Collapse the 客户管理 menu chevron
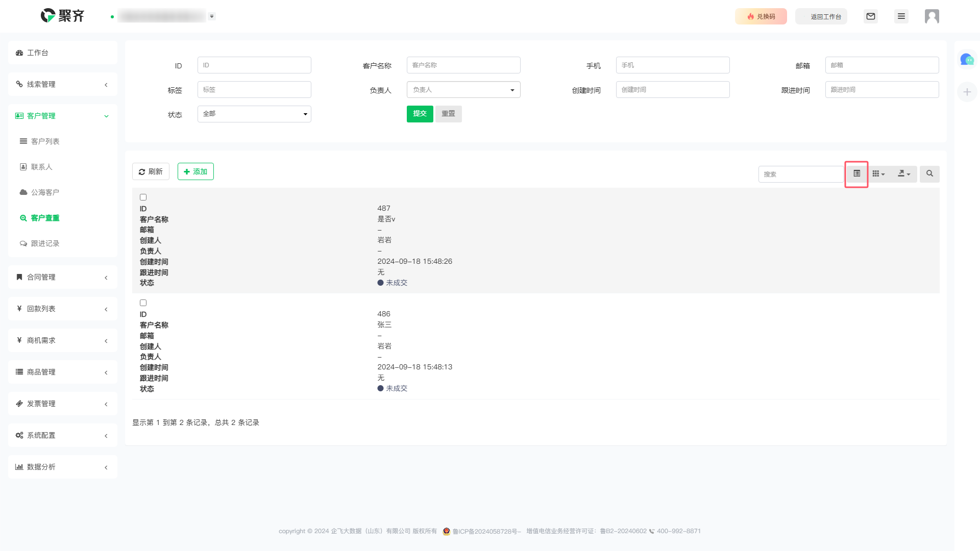Screen dimensions: 980x551 point(106,116)
